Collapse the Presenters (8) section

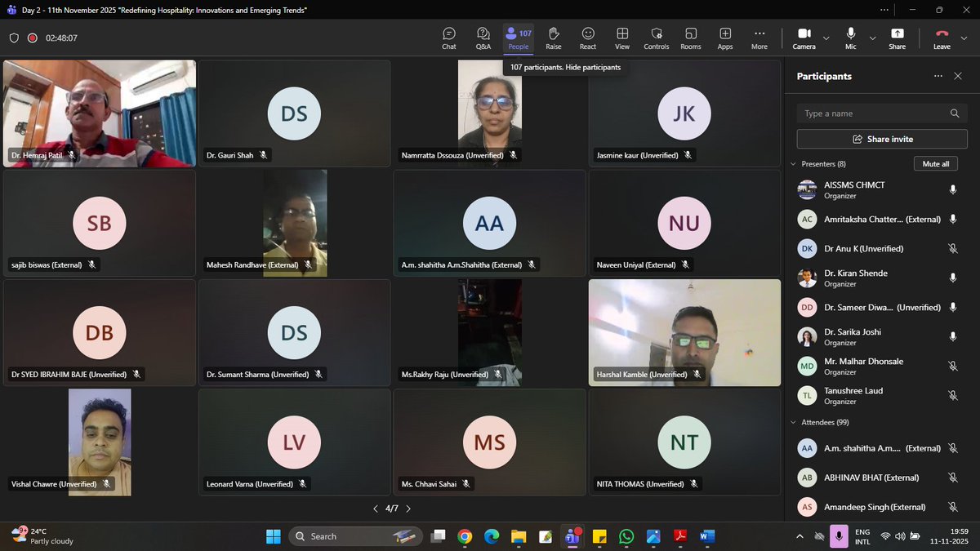click(793, 164)
